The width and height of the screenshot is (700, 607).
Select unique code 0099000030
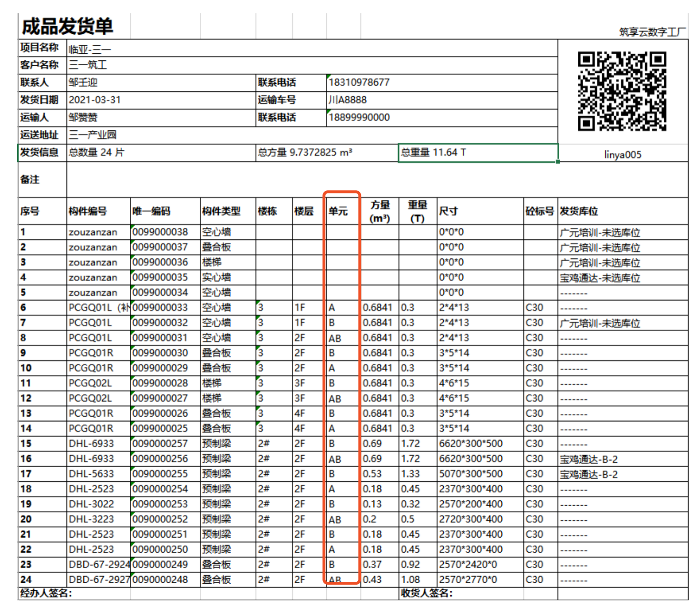(x=160, y=353)
